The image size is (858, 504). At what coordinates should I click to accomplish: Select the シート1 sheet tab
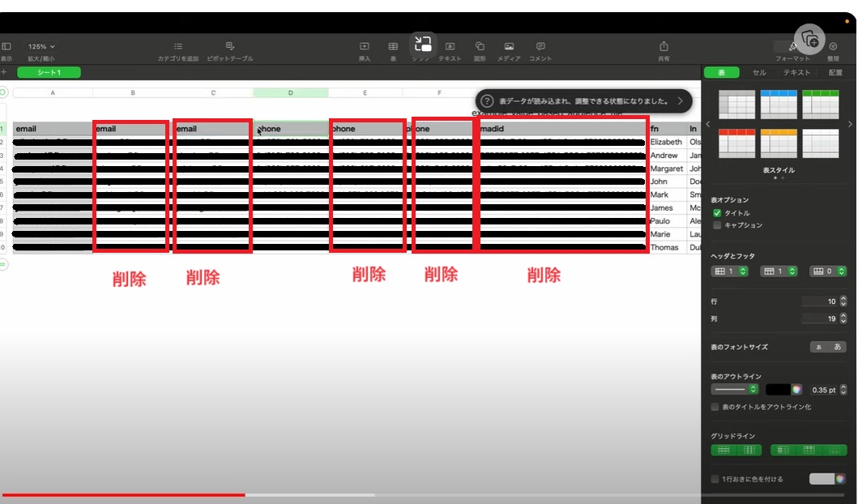(x=49, y=72)
